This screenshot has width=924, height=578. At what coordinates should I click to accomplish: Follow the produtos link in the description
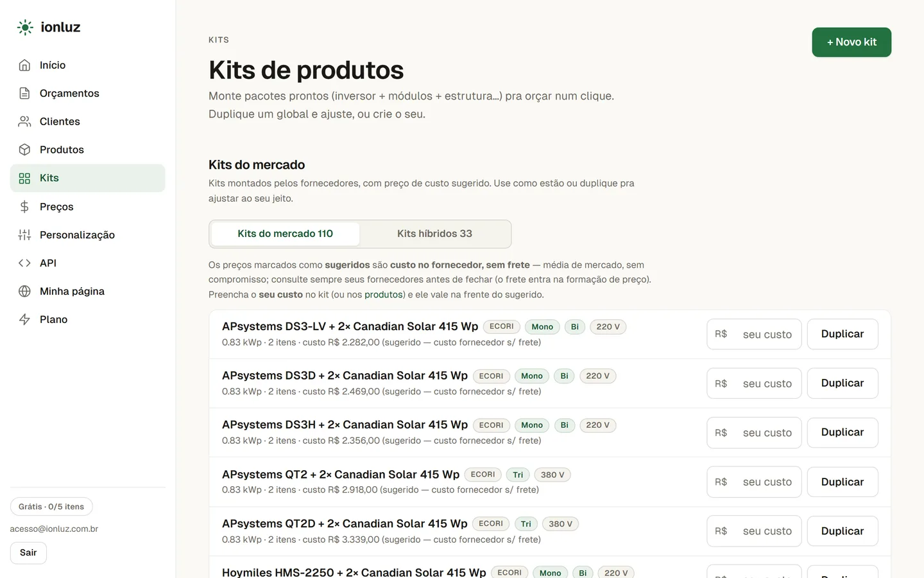coord(383,295)
